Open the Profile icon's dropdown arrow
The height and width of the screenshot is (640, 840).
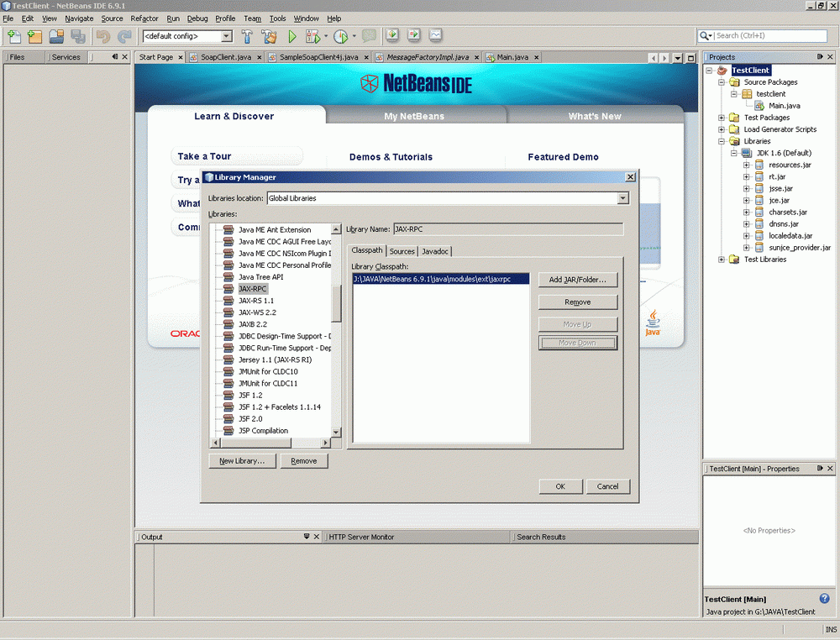pyautogui.click(x=354, y=36)
